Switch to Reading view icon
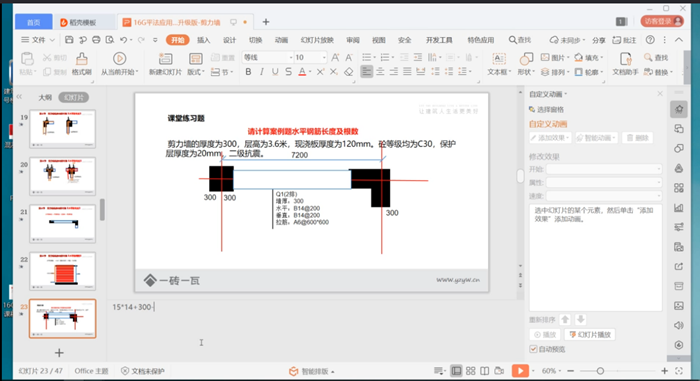This screenshot has height=381, width=700. 485,371
